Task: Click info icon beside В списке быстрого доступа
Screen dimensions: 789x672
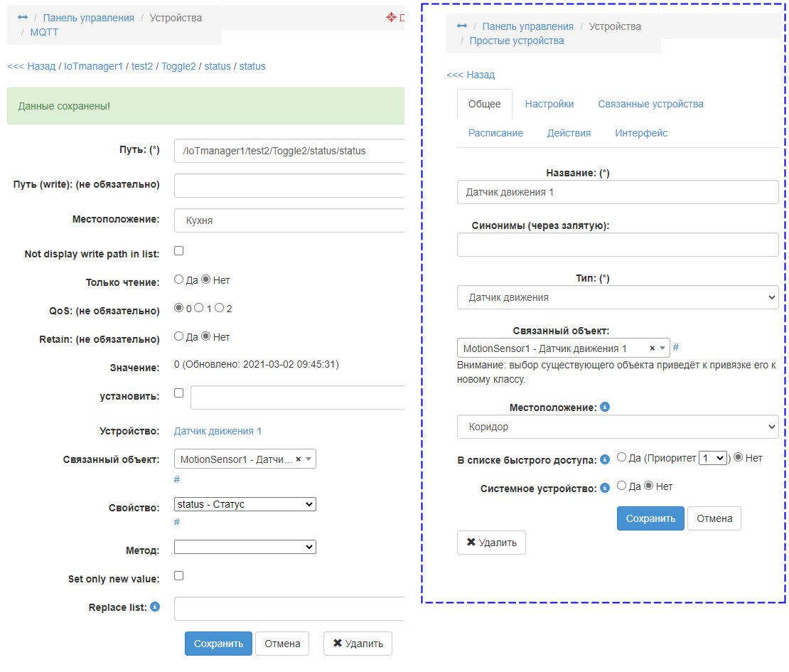Action: point(605,459)
